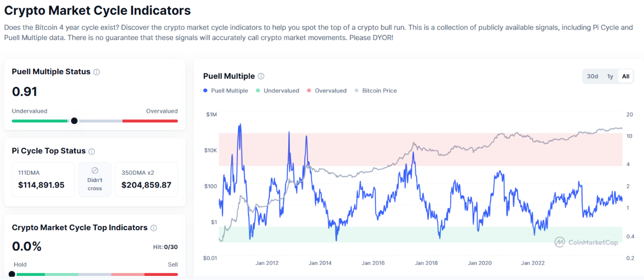Click info icon beside Crypto Market Cycle Top Indicators
The width and height of the screenshot is (644, 280).
[154, 228]
